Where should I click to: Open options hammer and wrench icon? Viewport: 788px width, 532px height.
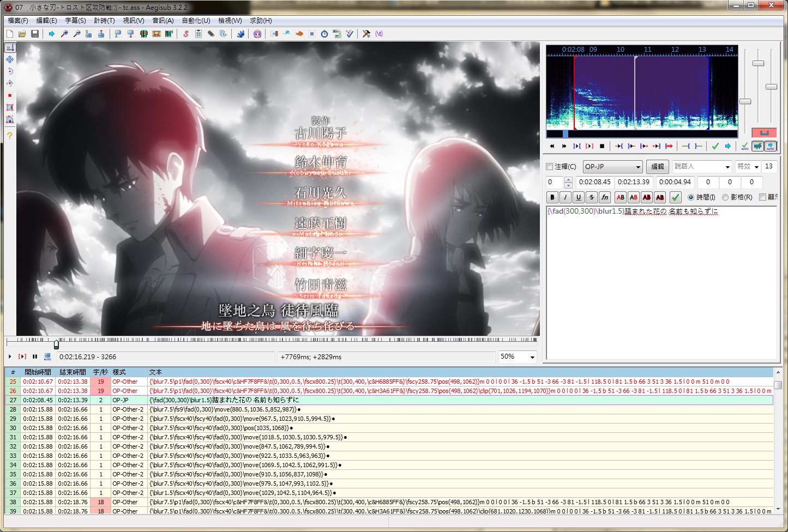tap(366, 34)
